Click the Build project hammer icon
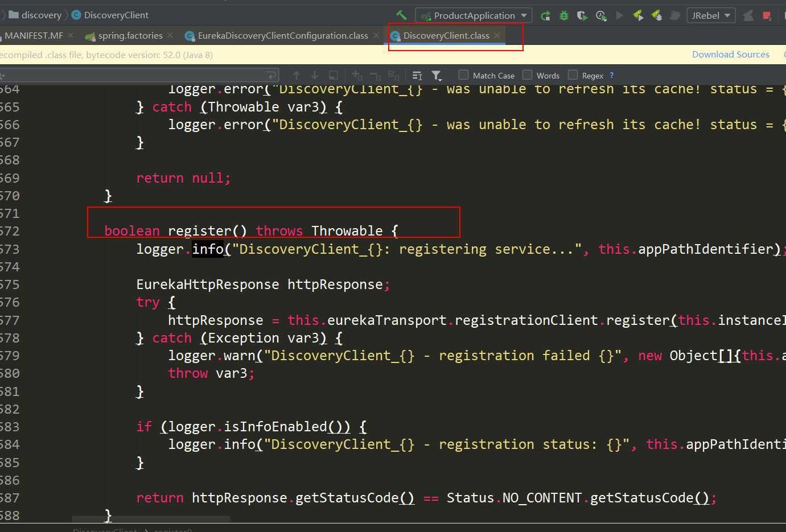The image size is (786, 532). pyautogui.click(x=402, y=15)
